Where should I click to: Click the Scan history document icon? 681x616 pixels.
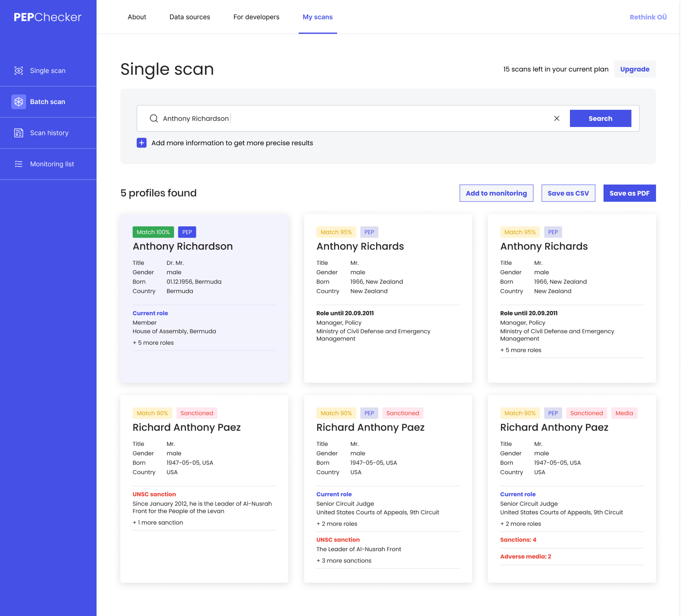tap(19, 133)
